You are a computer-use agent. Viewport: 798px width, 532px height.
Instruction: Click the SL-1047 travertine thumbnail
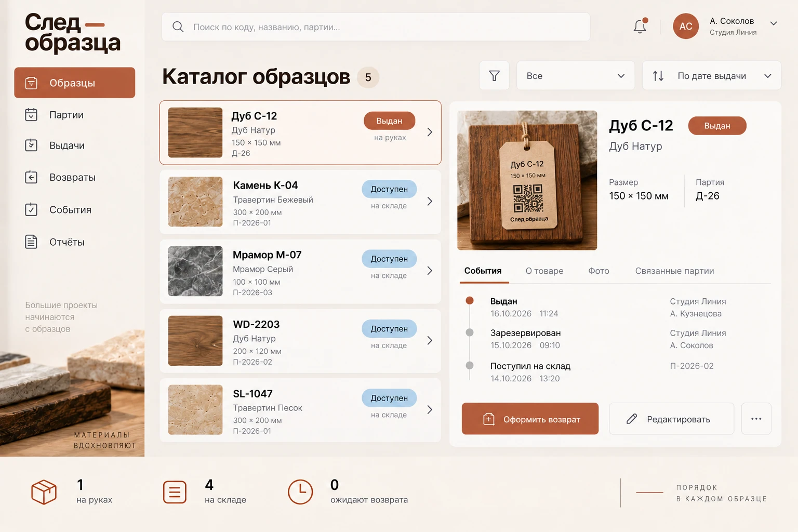195,410
